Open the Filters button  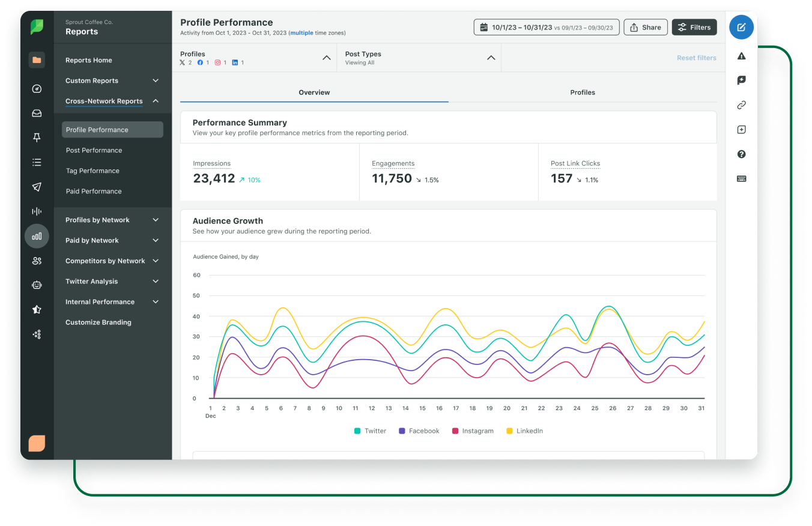[x=694, y=27]
